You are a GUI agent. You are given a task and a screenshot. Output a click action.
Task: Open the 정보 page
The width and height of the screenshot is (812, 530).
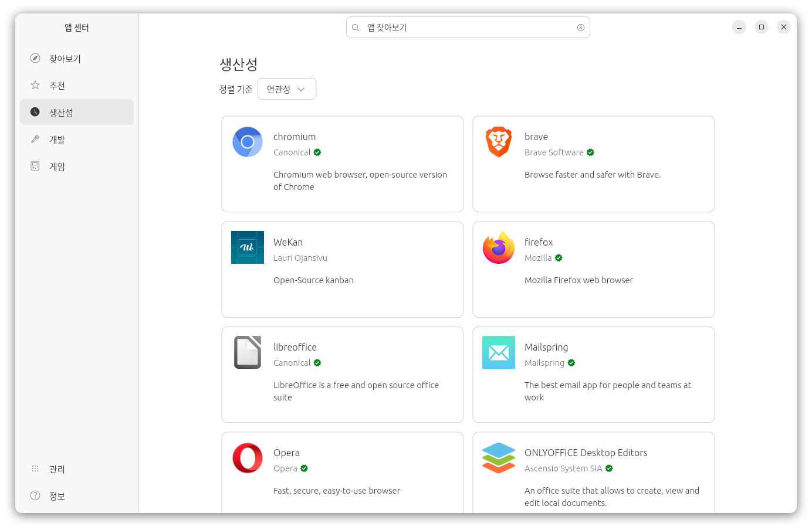(x=77, y=495)
